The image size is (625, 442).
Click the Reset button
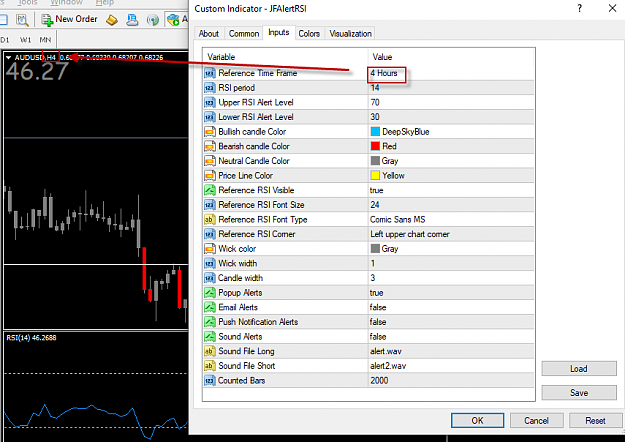[x=595, y=420]
